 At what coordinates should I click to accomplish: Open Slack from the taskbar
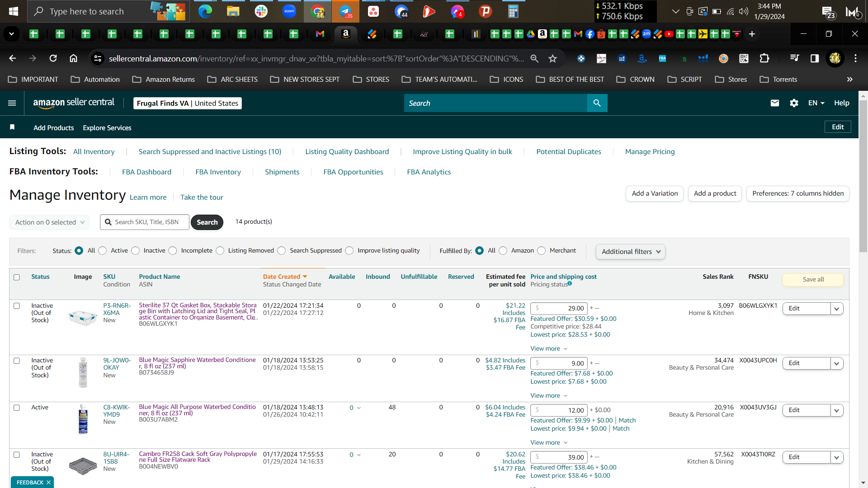[261, 11]
